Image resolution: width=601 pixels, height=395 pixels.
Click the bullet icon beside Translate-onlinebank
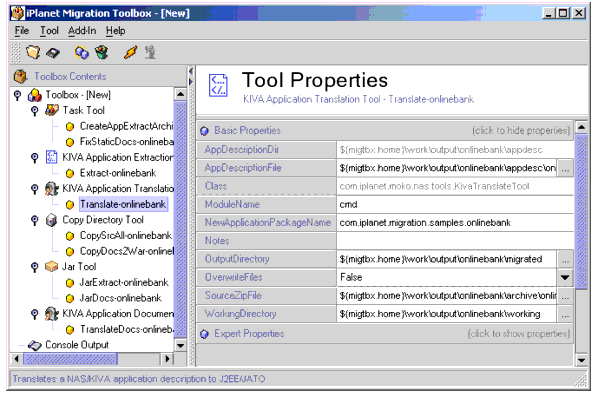tap(70, 205)
